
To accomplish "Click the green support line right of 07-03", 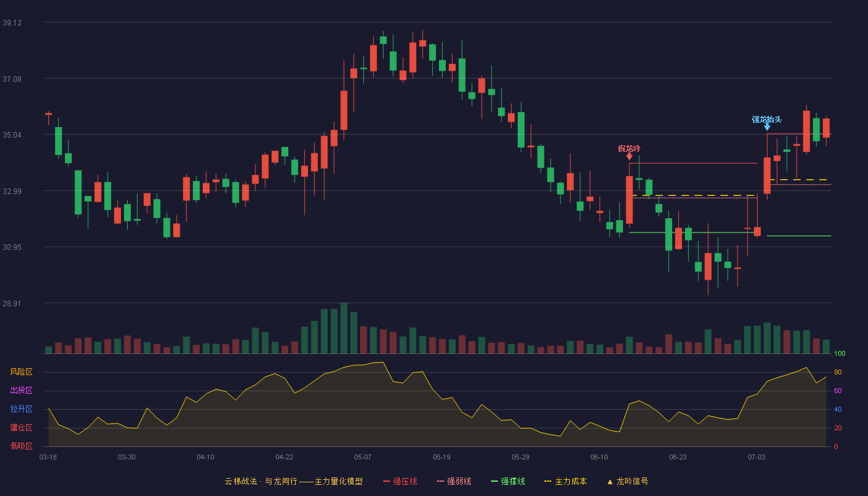I will 799,236.
